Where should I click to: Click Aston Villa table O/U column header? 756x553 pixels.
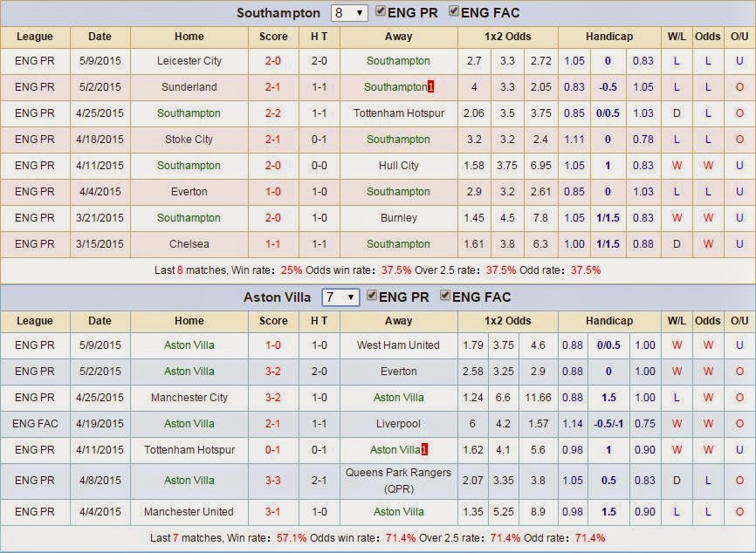click(739, 321)
